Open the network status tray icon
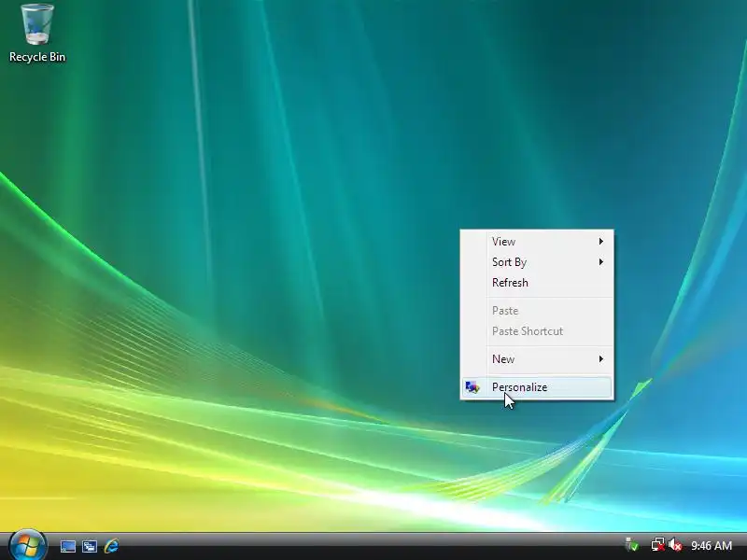This screenshot has width=747, height=560. click(658, 545)
